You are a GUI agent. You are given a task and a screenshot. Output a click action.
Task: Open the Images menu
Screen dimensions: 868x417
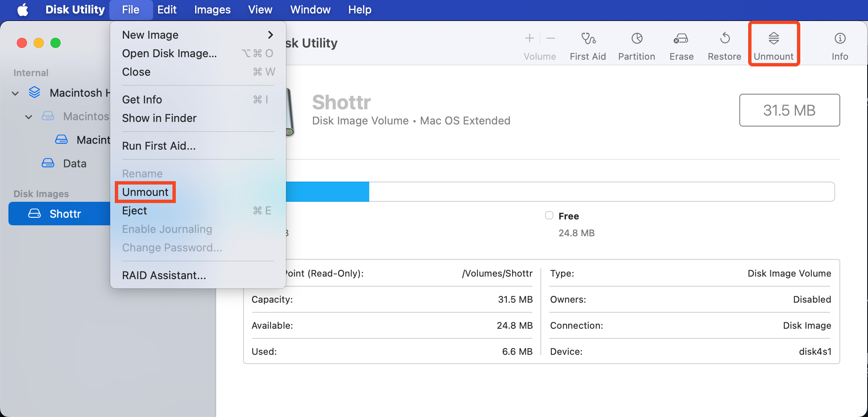tap(212, 10)
